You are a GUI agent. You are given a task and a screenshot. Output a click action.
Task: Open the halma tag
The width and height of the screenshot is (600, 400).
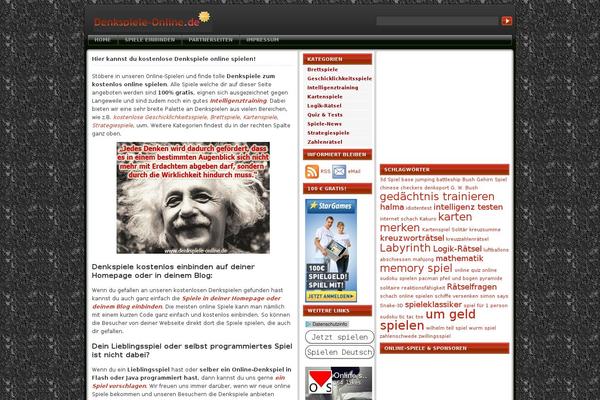[x=392, y=207]
